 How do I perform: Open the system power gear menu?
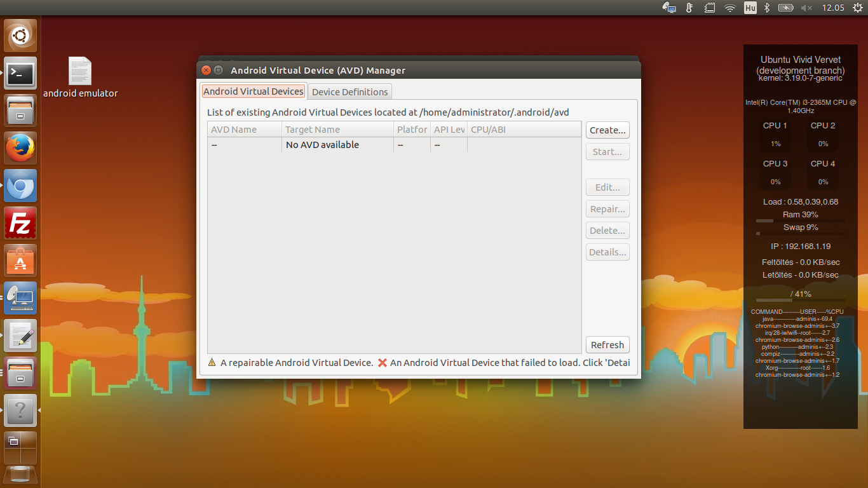tap(857, 8)
